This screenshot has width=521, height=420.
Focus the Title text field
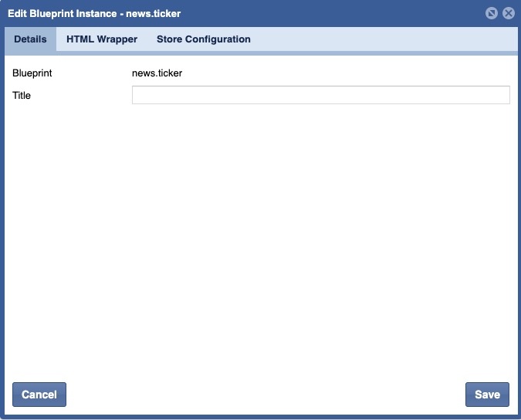pyautogui.click(x=320, y=95)
